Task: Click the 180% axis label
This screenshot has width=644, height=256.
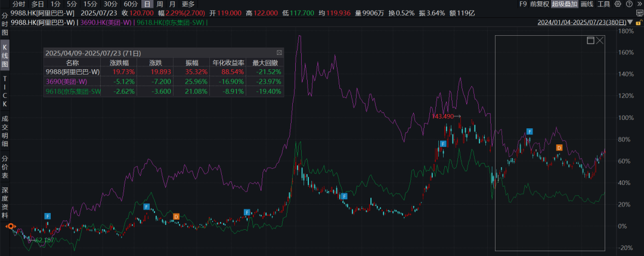Action: [x=626, y=31]
